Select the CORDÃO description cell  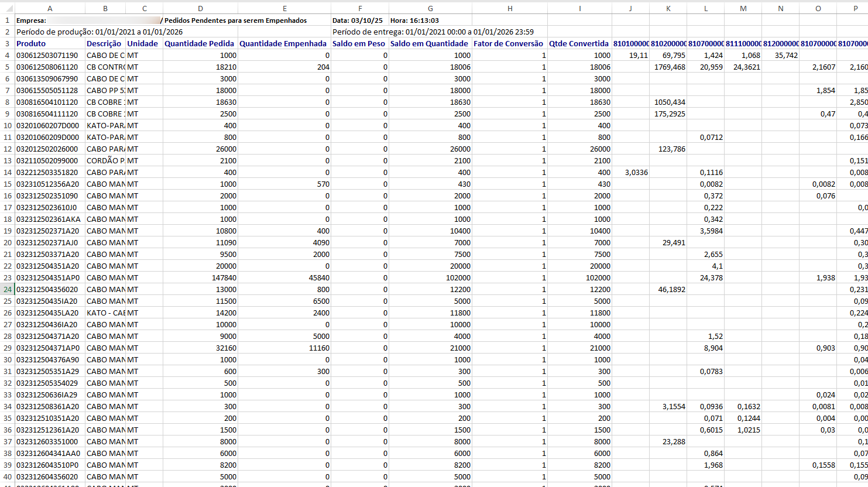click(105, 160)
